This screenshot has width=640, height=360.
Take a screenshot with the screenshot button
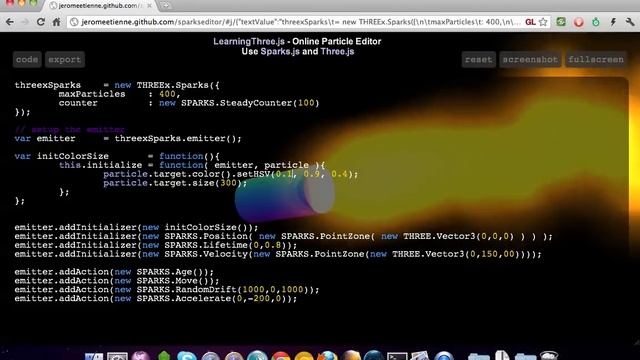[530, 60]
